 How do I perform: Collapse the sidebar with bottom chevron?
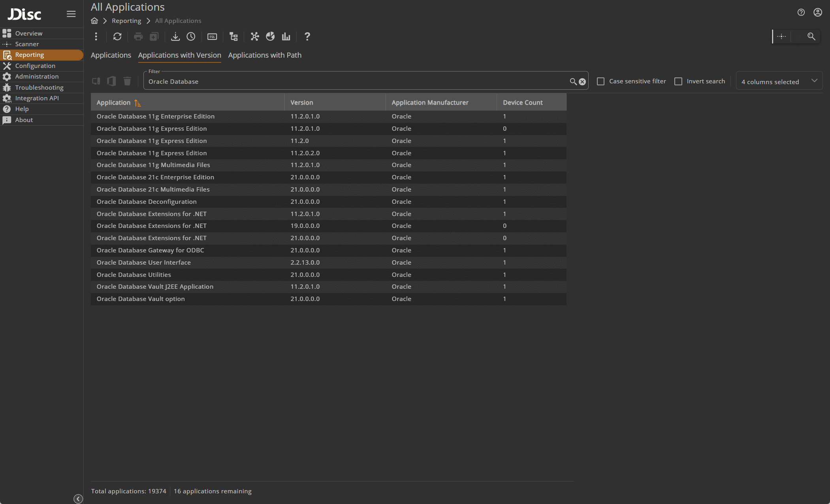[78, 499]
